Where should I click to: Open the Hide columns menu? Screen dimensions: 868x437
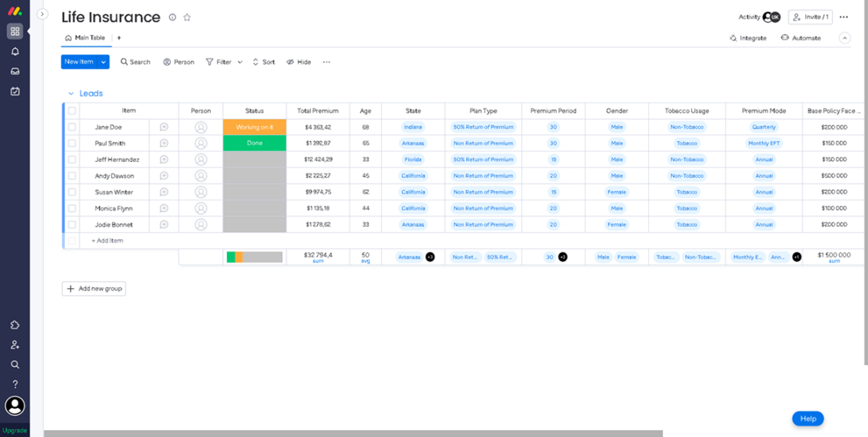click(299, 62)
